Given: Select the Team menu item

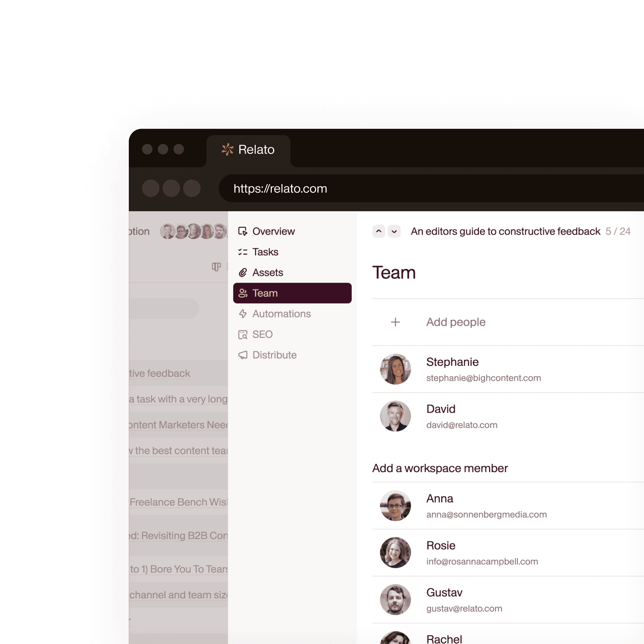Looking at the screenshot, I should tap(291, 292).
